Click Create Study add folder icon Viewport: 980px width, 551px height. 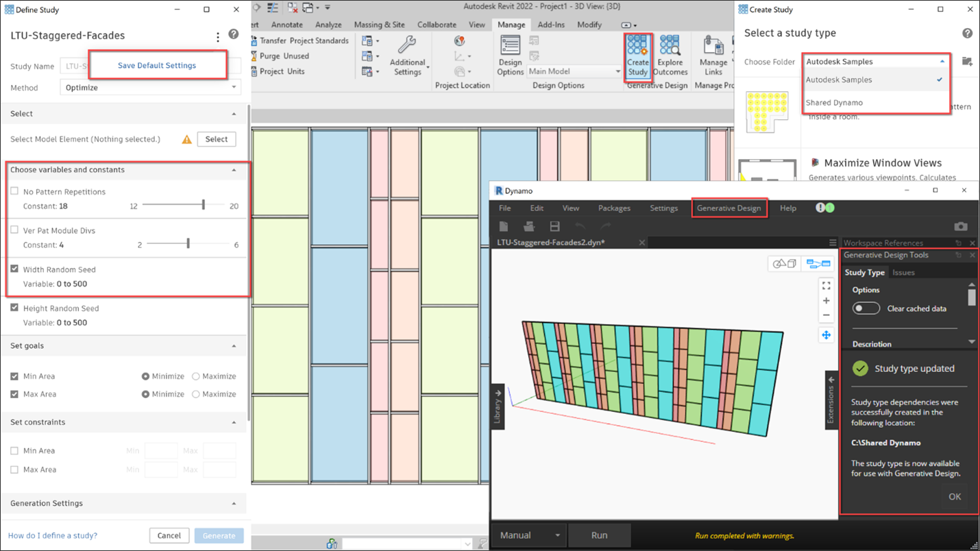967,62
